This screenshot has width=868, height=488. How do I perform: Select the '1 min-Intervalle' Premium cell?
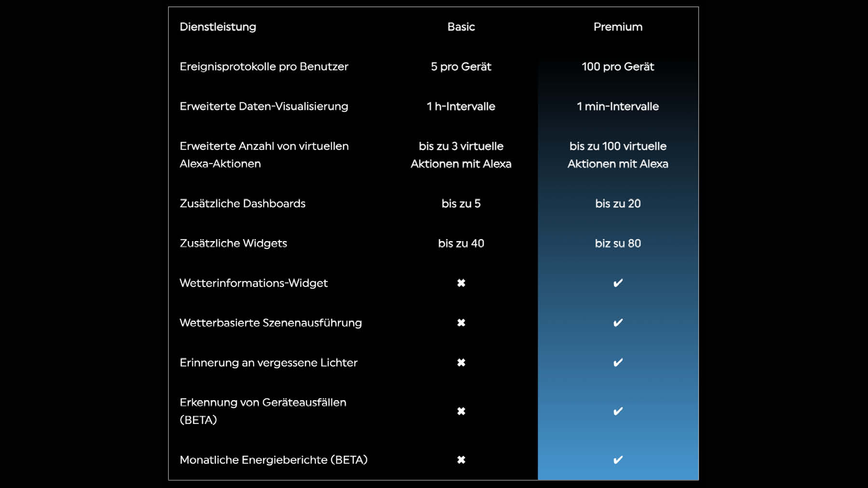(x=618, y=107)
